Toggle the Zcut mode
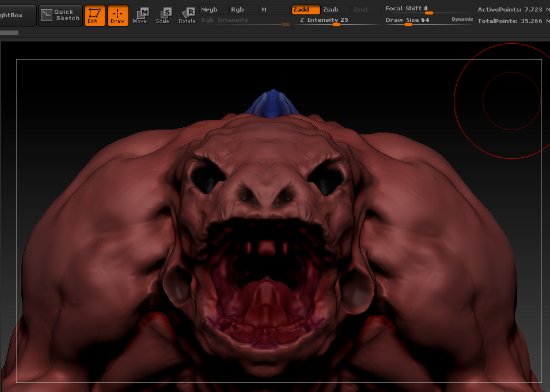550x392 pixels. (x=366, y=10)
